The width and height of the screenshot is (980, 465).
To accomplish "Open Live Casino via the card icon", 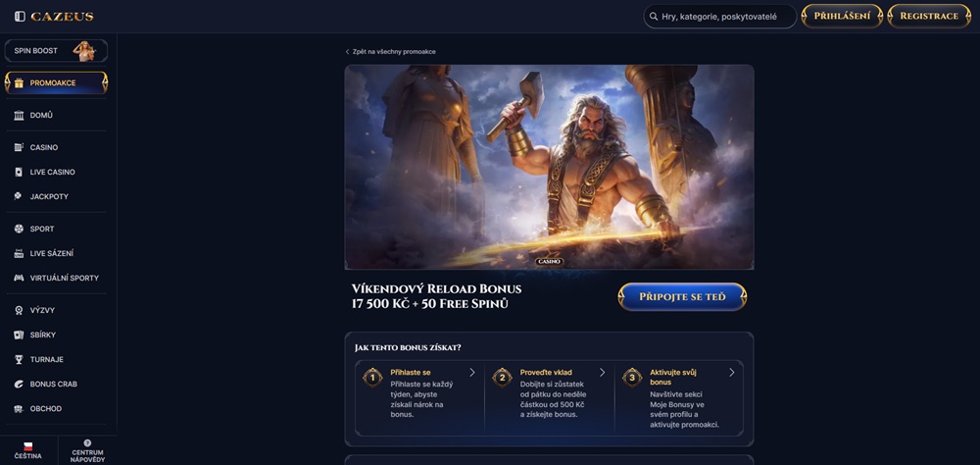I will tap(19, 172).
